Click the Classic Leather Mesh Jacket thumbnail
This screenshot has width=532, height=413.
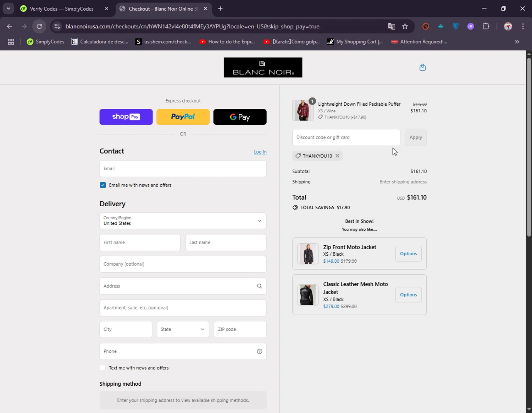pos(308,295)
